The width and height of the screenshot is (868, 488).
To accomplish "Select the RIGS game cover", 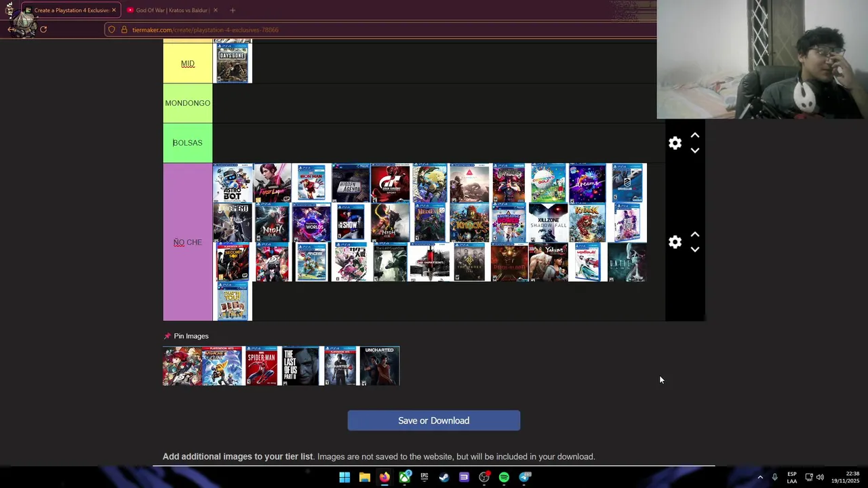I will coord(311,262).
